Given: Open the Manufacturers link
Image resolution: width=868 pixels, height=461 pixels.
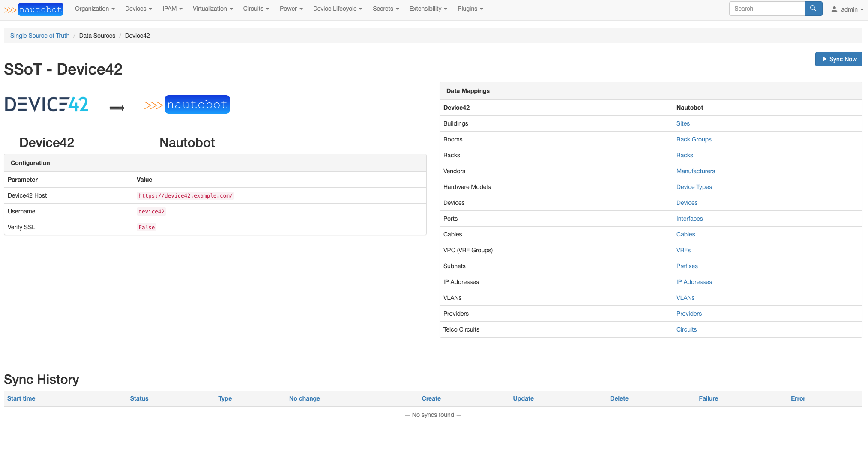Looking at the screenshot, I should [x=695, y=171].
